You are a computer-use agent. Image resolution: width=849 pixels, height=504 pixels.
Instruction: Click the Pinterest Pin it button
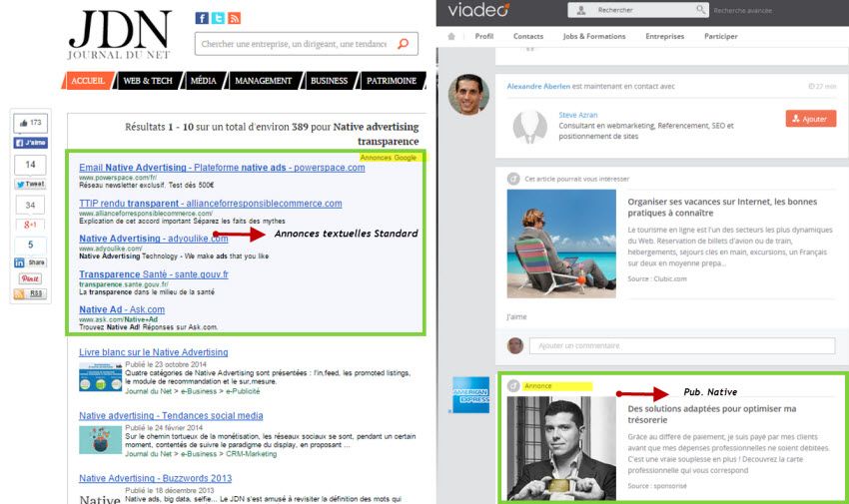[x=30, y=278]
